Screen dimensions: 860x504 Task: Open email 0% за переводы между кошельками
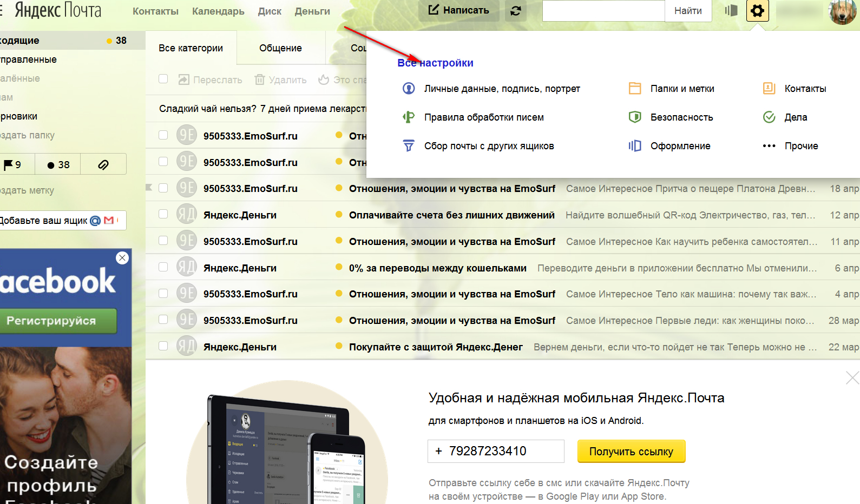pos(438,268)
